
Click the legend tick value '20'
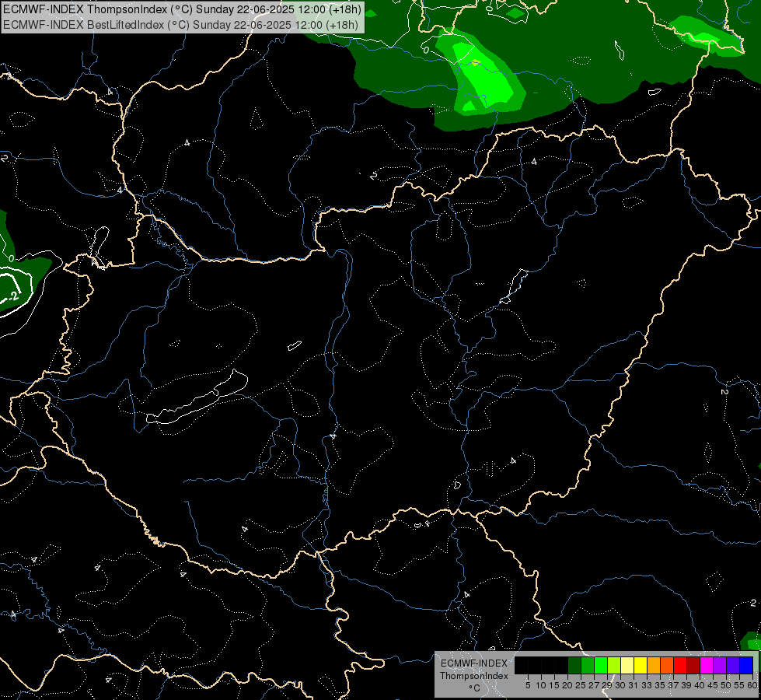pyautogui.click(x=567, y=685)
